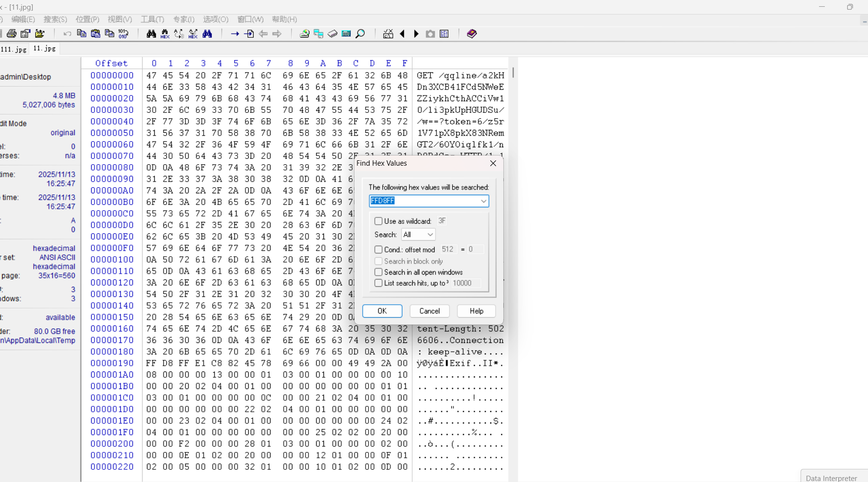Open the Data Interpreter panel
Image resolution: width=868 pixels, height=482 pixels.
(x=831, y=478)
